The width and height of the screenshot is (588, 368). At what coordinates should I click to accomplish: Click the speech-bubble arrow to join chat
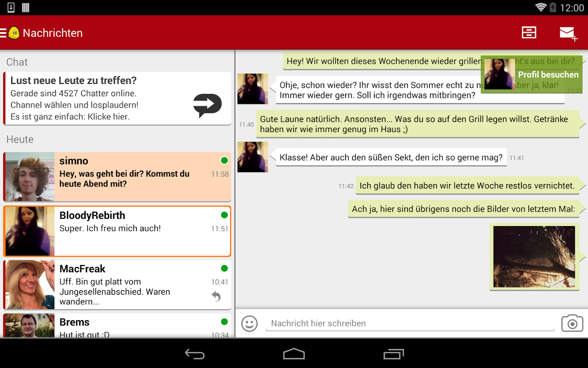coord(207,105)
